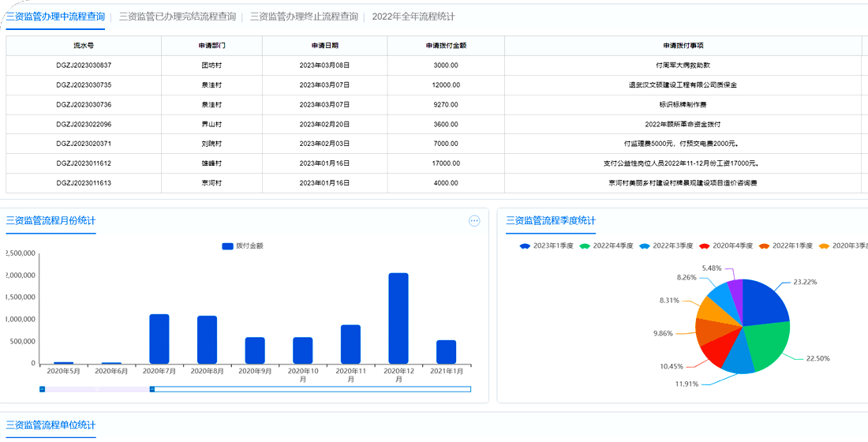Open the 三资监管已办理完结流程查询 tab

pos(177,17)
